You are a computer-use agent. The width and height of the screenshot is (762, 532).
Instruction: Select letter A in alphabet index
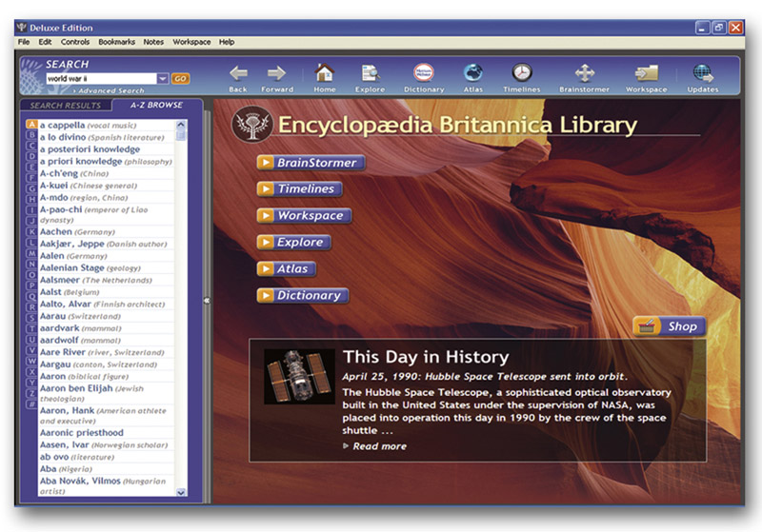pos(31,125)
